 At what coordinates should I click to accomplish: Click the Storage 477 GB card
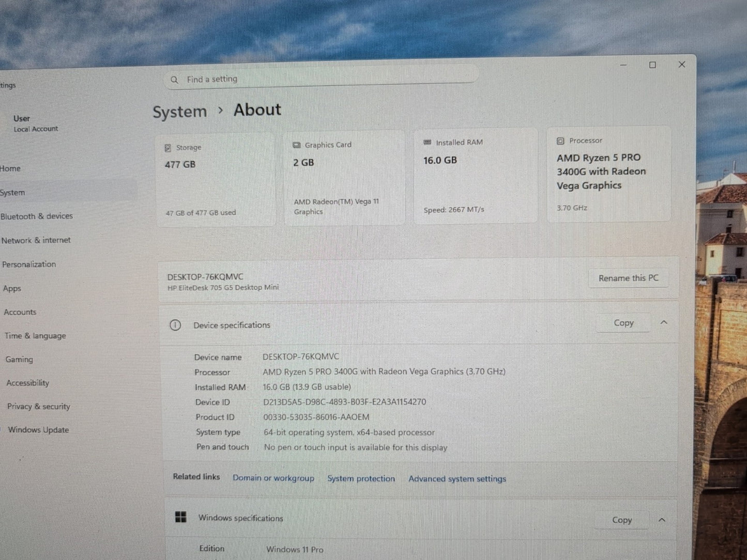tap(216, 180)
